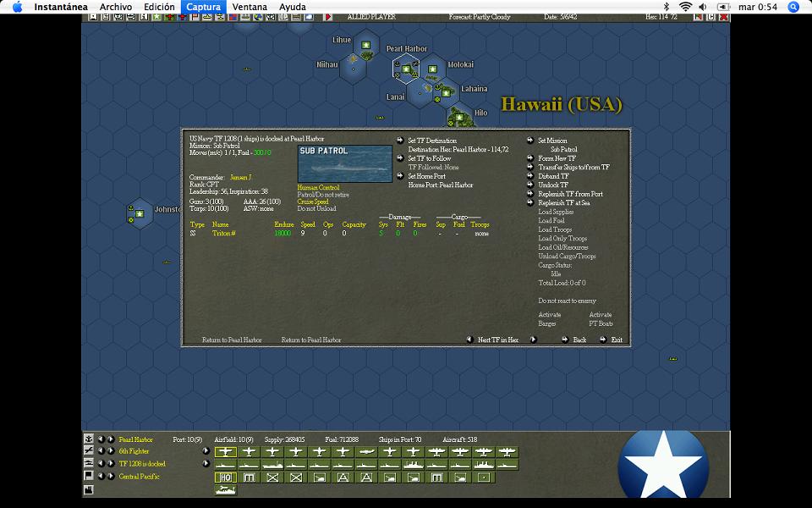Click Set TF to Follow

tap(430, 158)
